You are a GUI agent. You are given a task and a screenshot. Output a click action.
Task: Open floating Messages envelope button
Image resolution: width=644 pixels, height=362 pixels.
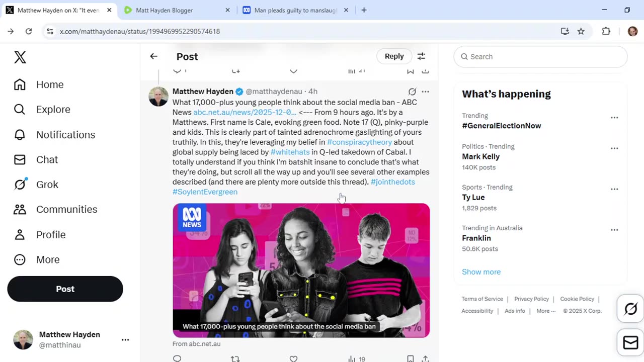tap(630, 342)
